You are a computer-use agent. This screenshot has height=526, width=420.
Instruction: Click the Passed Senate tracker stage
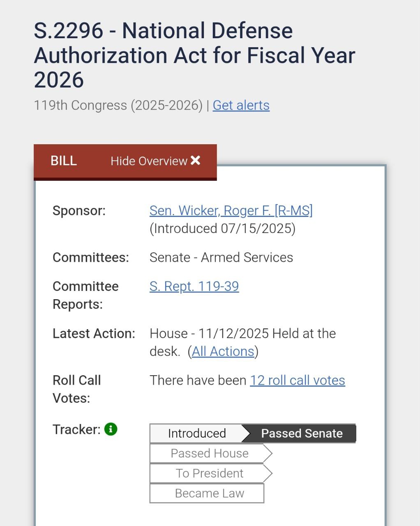(302, 434)
